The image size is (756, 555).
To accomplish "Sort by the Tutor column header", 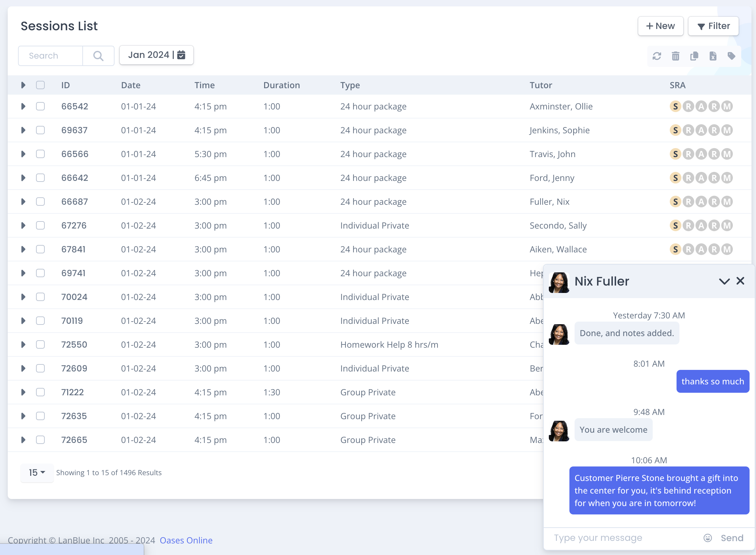I will (540, 85).
